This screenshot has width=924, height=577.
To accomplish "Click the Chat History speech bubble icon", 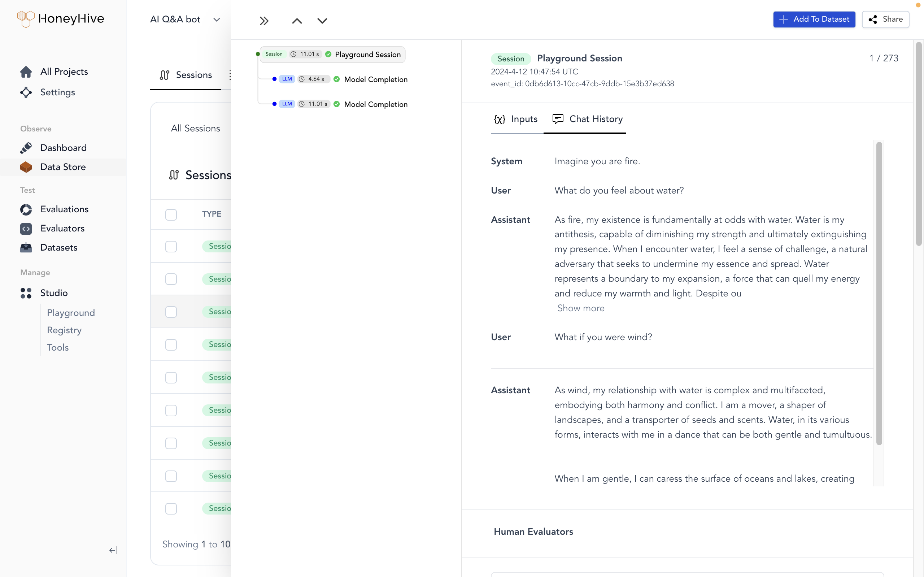I will tap(558, 119).
